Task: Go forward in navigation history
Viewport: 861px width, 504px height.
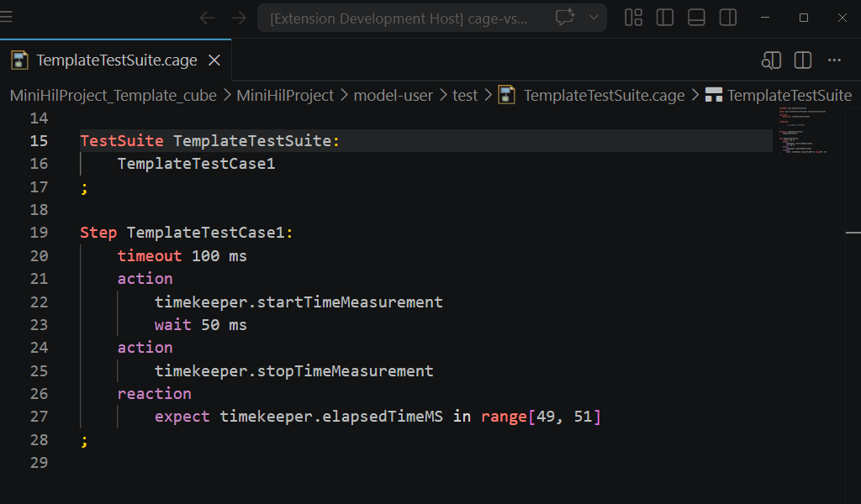Action: click(x=239, y=18)
